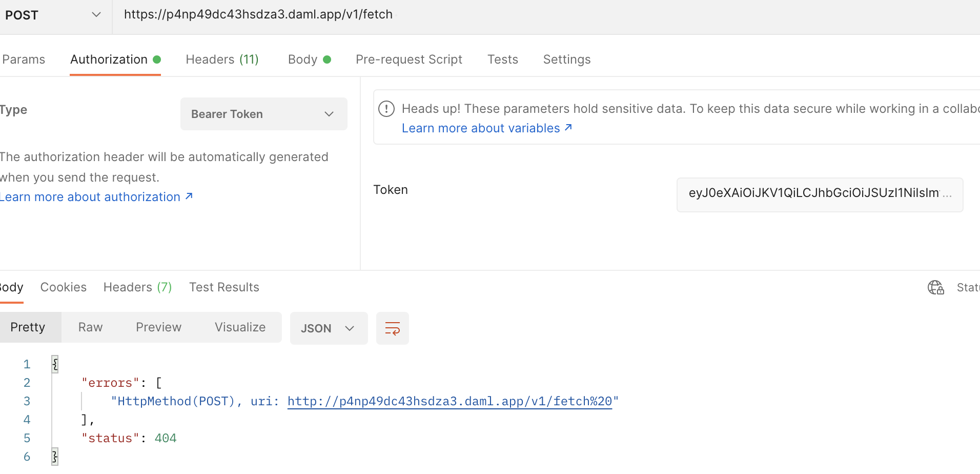This screenshot has height=474, width=980.
Task: Expand the Bearer Token type dropdown
Action: tap(263, 114)
